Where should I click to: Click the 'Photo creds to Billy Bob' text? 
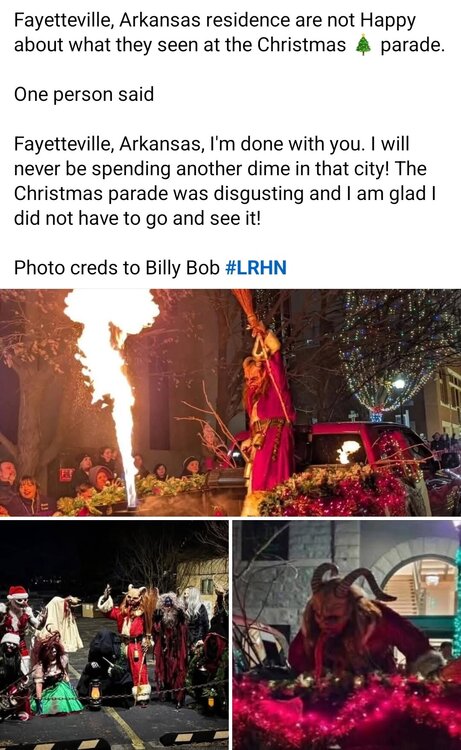tap(117, 267)
